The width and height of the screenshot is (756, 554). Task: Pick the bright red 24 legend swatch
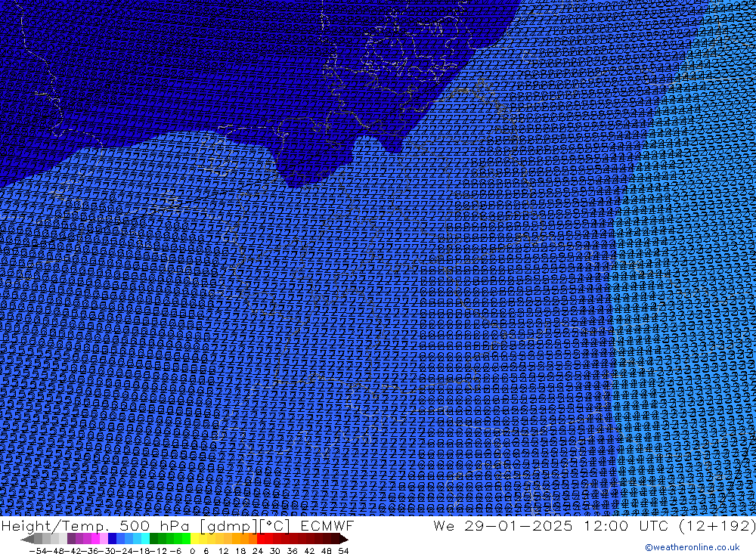click(261, 539)
